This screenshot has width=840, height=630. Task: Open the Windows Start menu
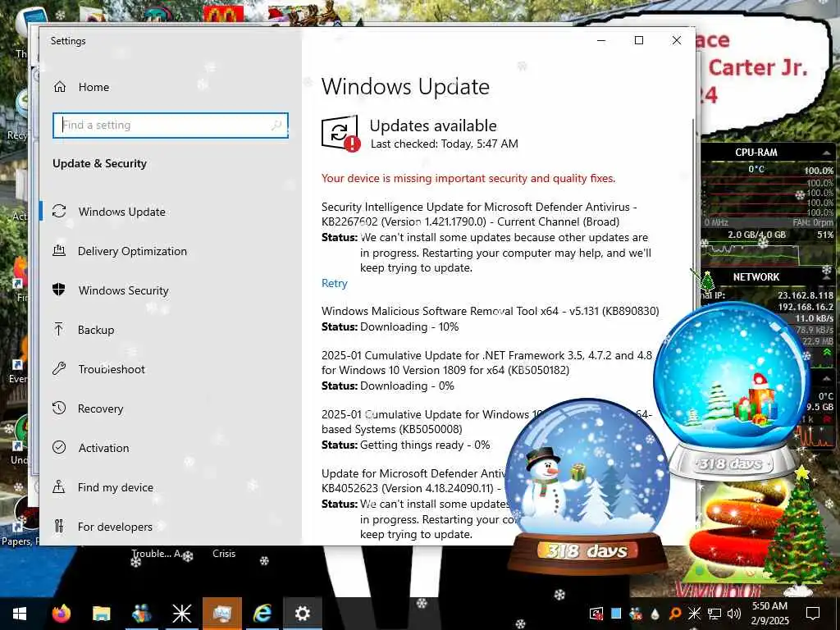19,614
